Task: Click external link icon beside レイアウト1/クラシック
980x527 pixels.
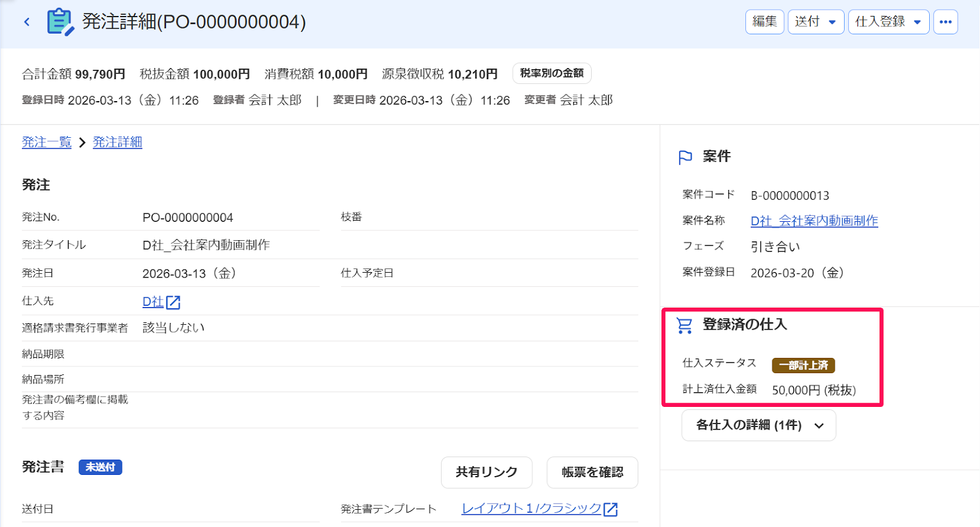Action: click(x=611, y=509)
